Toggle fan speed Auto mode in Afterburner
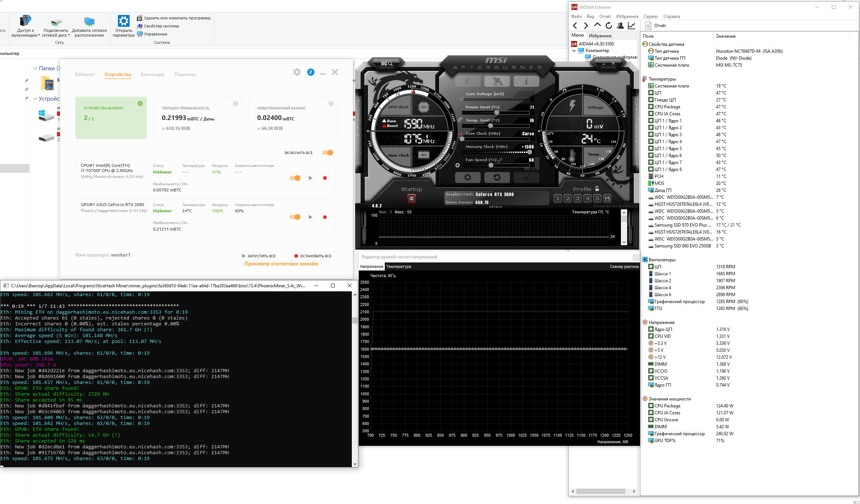 (x=533, y=169)
